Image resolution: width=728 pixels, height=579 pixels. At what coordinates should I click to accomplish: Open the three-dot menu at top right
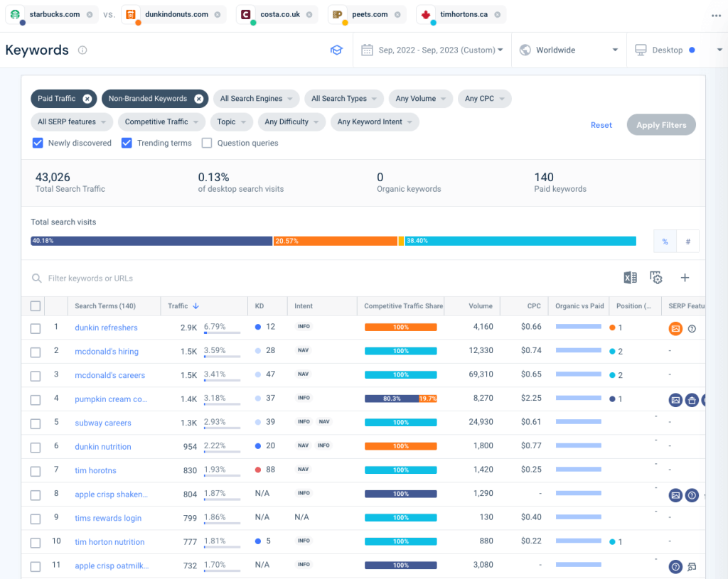click(x=716, y=15)
